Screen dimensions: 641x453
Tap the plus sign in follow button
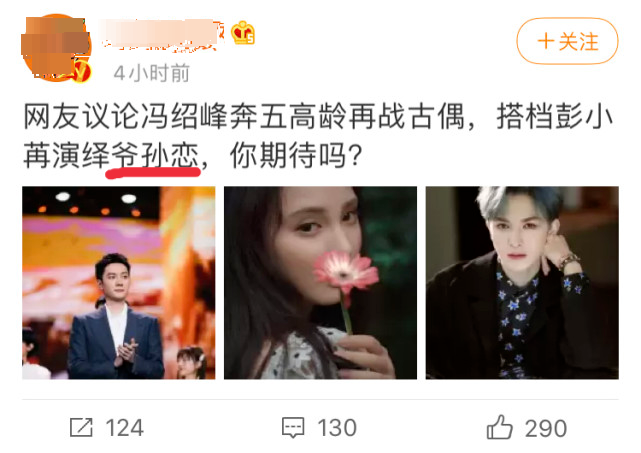tap(546, 41)
